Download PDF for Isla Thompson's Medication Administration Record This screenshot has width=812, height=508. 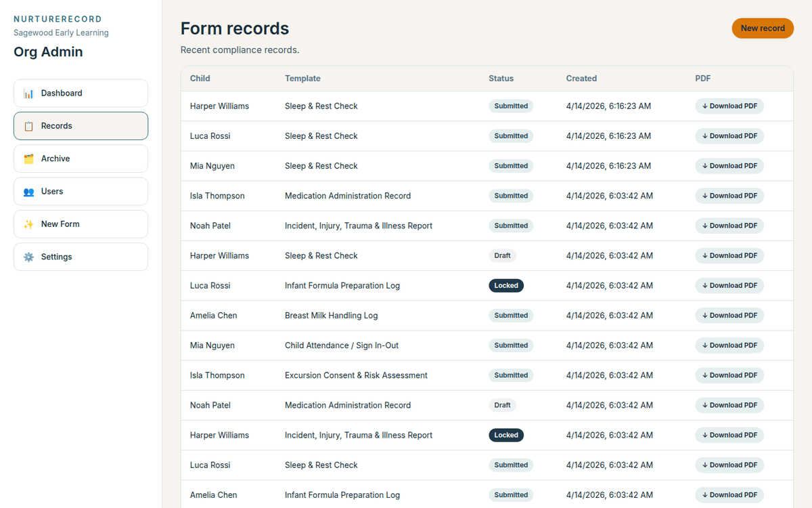coord(729,196)
